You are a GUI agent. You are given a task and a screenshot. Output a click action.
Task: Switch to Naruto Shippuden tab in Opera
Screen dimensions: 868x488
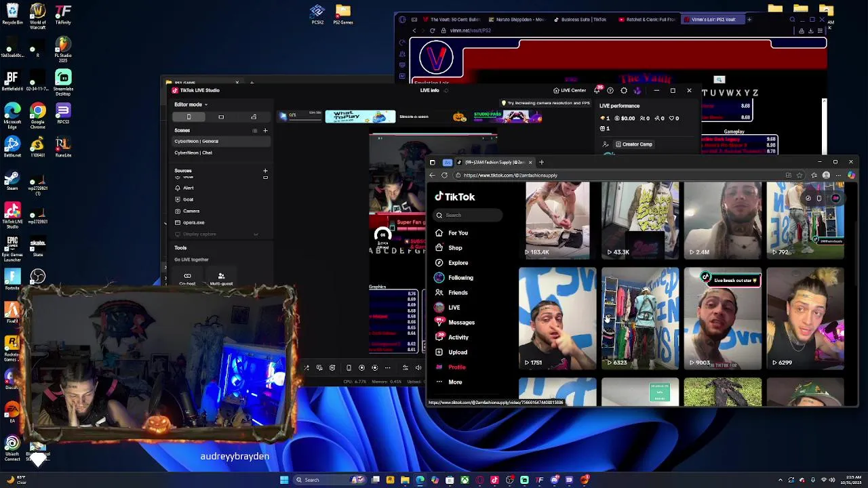pyautogui.click(x=517, y=20)
